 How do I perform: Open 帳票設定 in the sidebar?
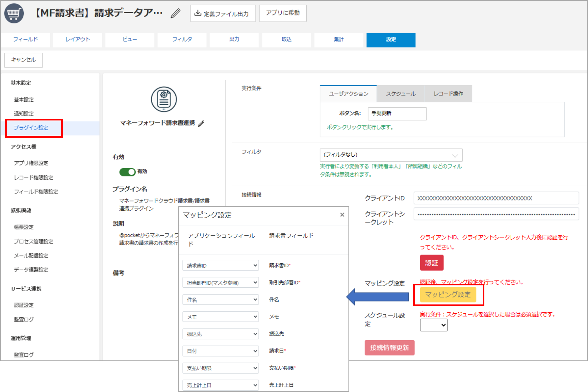tap(24, 227)
